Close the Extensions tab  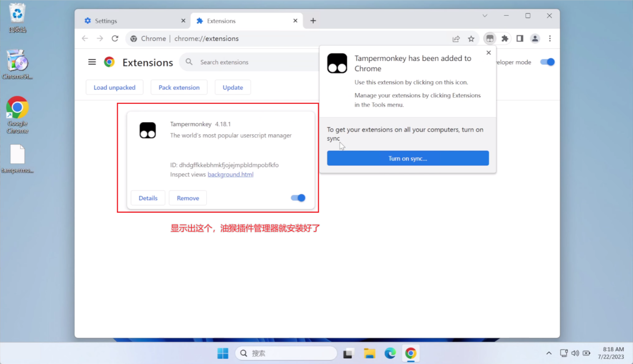(x=295, y=21)
